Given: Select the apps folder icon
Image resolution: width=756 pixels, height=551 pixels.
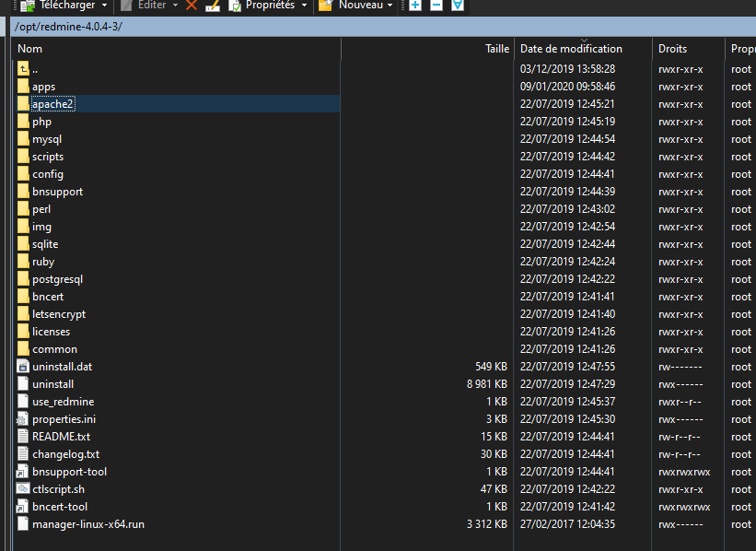Looking at the screenshot, I should [x=23, y=87].
